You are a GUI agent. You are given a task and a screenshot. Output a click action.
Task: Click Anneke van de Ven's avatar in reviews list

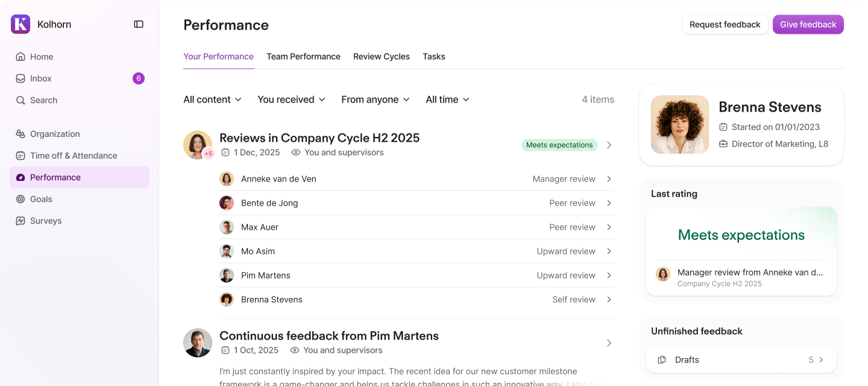[x=227, y=179]
